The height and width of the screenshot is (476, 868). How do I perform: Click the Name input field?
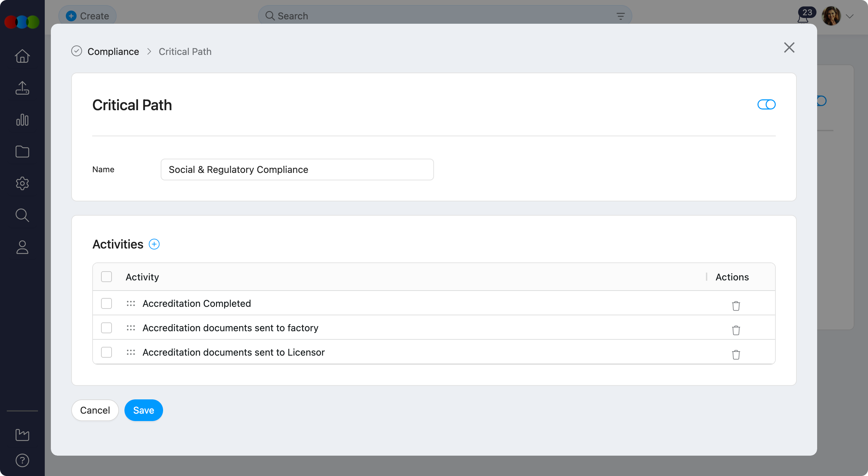(x=297, y=170)
